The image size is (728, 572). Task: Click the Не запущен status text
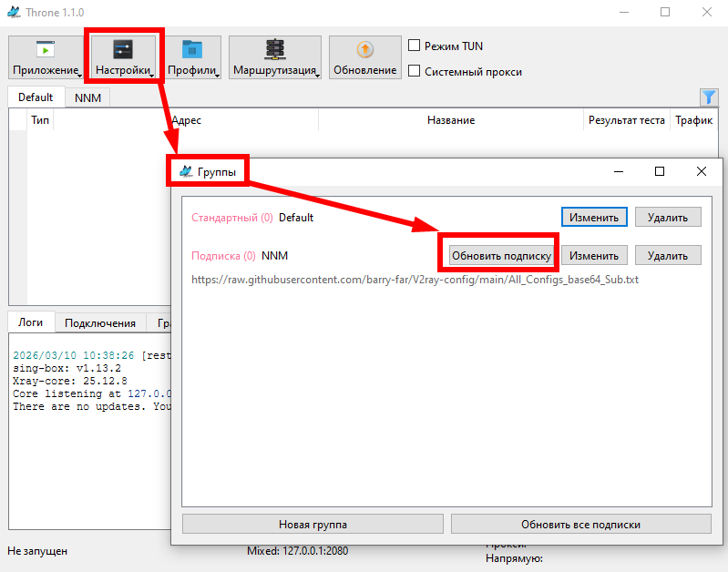tap(37, 551)
